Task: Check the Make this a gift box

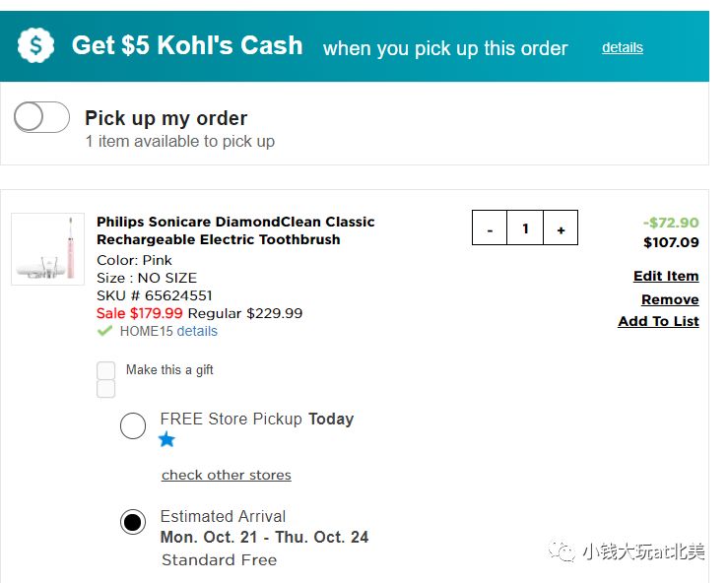Action: tap(105, 370)
